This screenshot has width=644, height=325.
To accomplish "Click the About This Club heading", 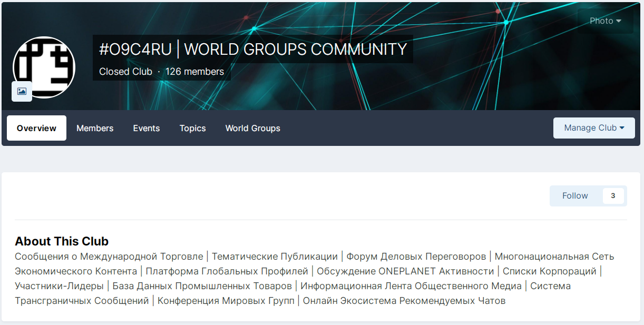I will point(62,241).
